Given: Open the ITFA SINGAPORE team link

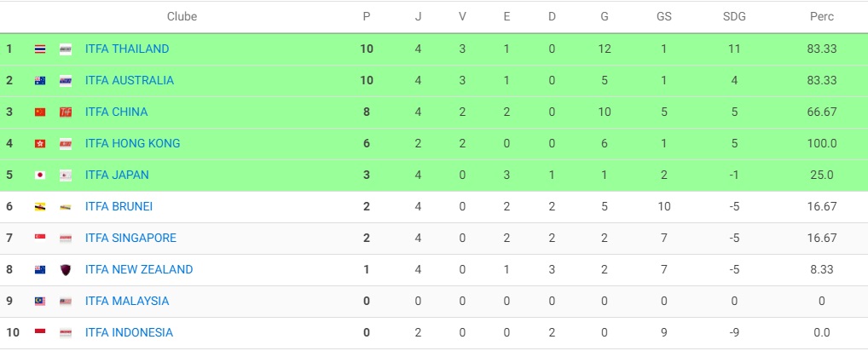Looking at the screenshot, I should (130, 239).
